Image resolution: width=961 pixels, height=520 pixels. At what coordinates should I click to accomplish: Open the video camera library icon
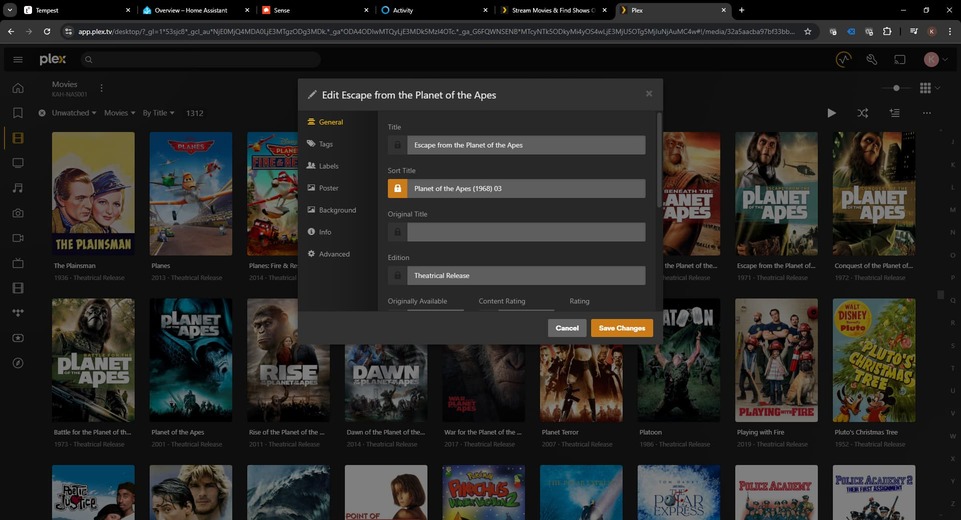(18, 238)
